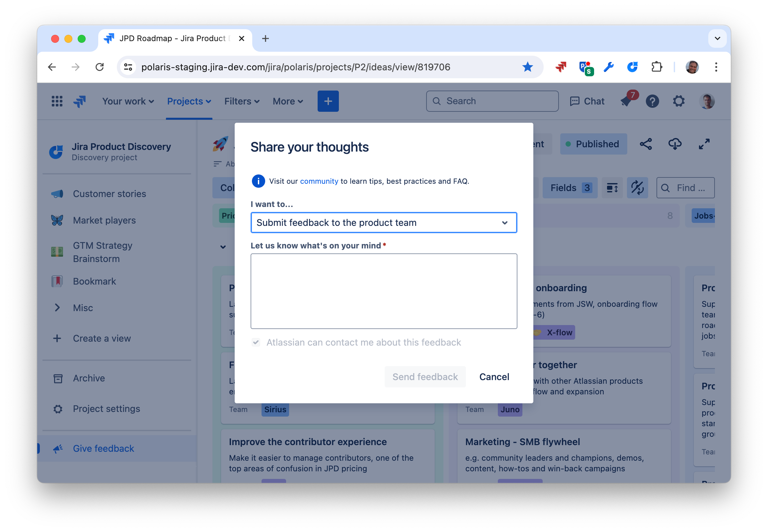Click the Cancel button
This screenshot has height=532, width=768.
494,377
